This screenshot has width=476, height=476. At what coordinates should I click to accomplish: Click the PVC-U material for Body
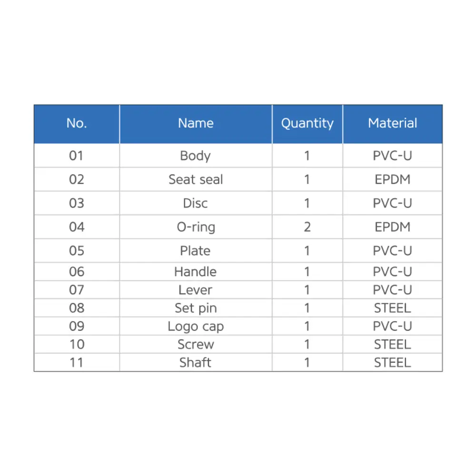[x=393, y=156]
